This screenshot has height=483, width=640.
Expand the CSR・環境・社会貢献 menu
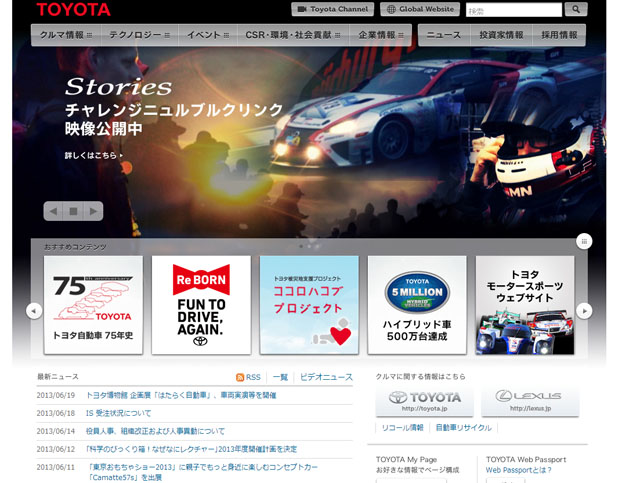tap(293, 35)
